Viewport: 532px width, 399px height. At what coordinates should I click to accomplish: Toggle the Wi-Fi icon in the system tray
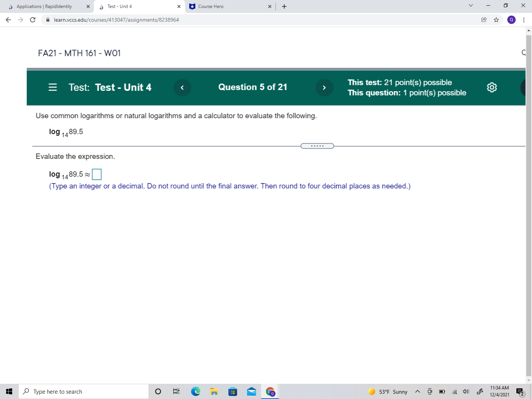(x=454, y=391)
